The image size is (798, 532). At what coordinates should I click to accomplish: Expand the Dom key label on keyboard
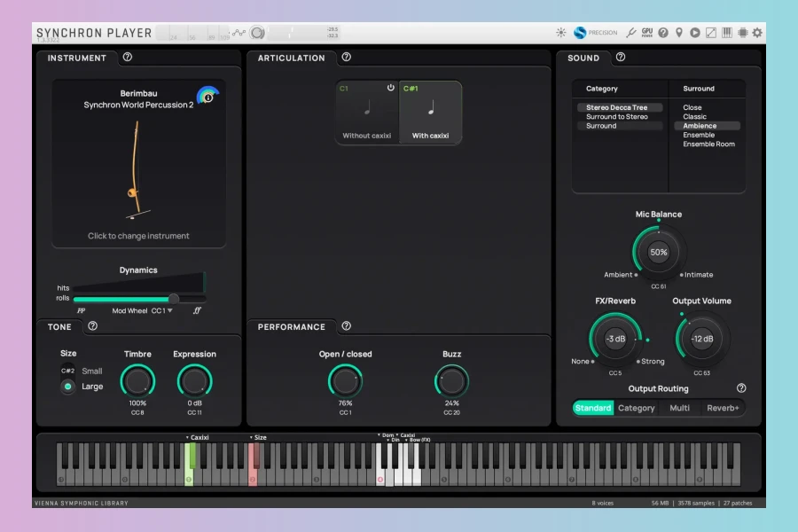tap(386, 435)
